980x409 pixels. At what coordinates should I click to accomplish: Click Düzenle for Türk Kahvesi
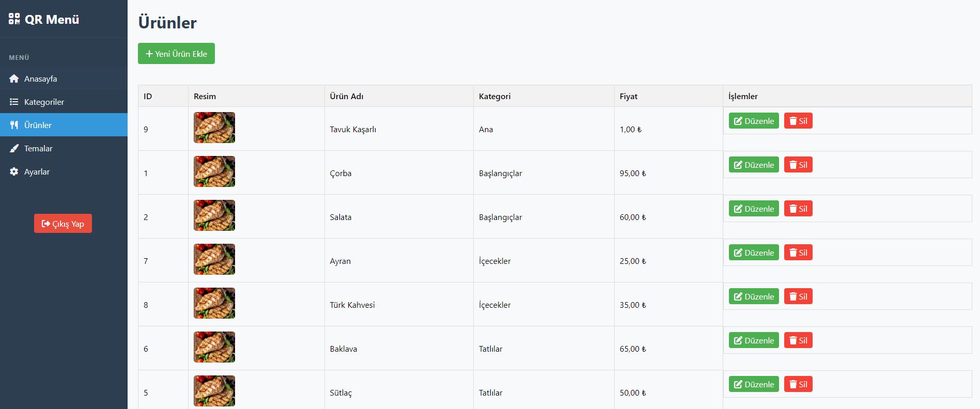click(754, 296)
